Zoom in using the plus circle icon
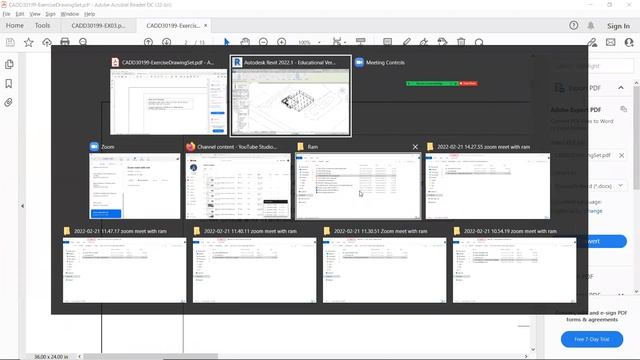 (282, 42)
